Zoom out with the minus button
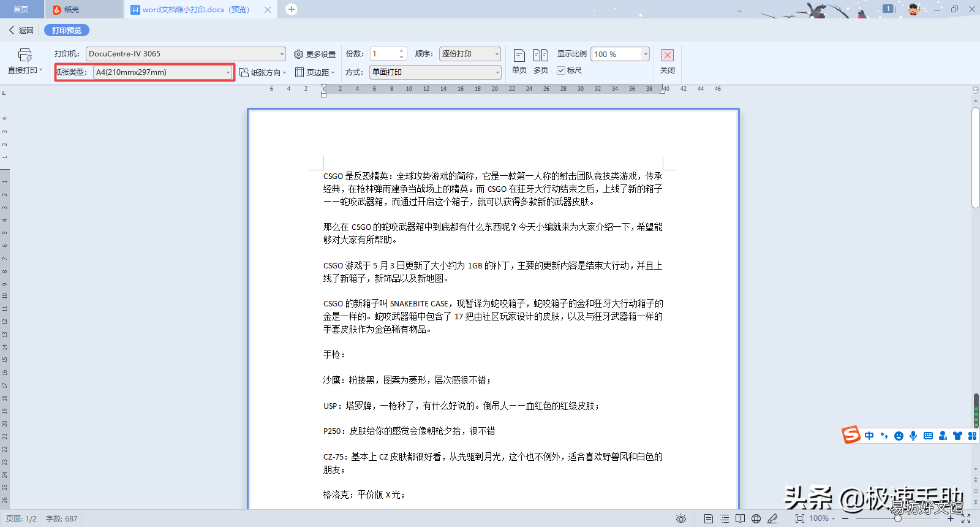 pyautogui.click(x=845, y=518)
